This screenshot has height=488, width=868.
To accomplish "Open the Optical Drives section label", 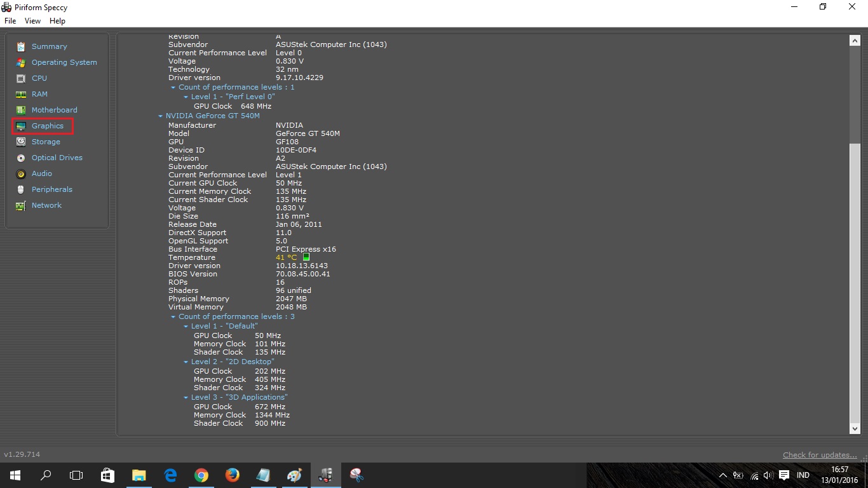I will pos(57,158).
